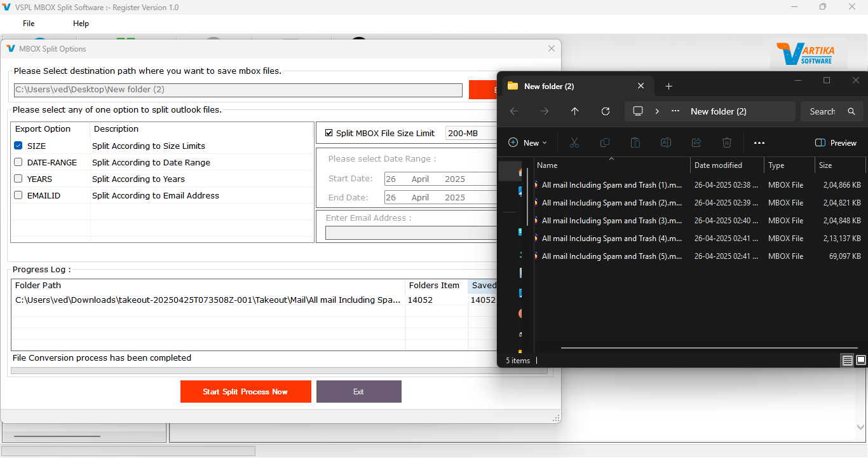The width and height of the screenshot is (868, 458).
Task: Sort by Type column in Explorer
Action: (789, 165)
